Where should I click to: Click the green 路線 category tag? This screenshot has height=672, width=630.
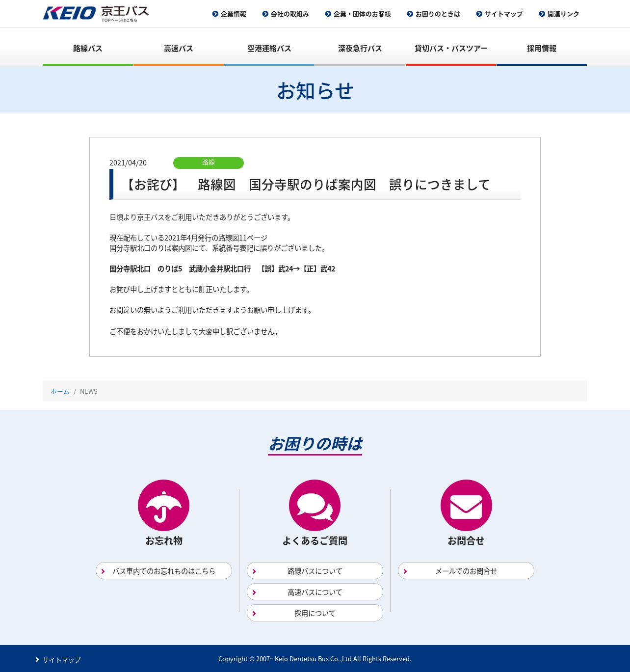tap(209, 162)
